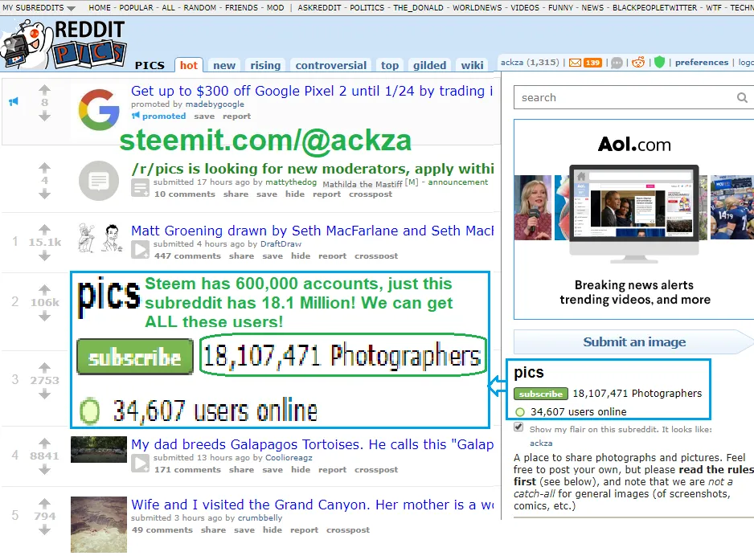Open the Aol.com advertisement
Viewport: 754px width, 560px height.
633,219
